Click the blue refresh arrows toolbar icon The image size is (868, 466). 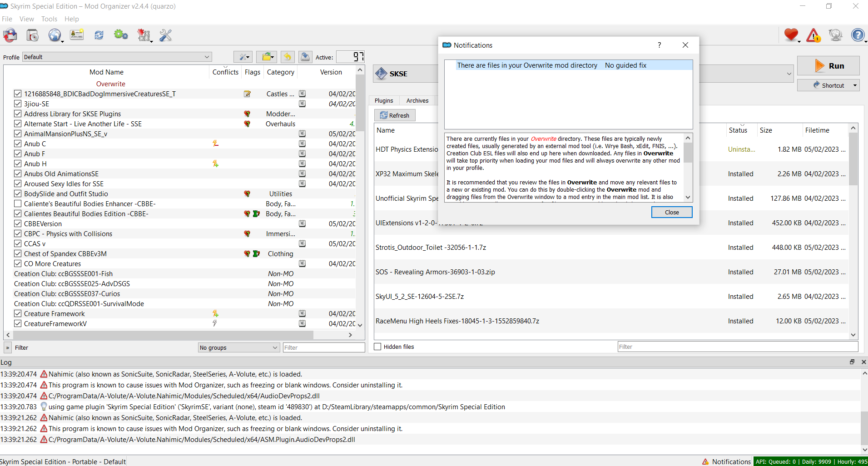99,35
